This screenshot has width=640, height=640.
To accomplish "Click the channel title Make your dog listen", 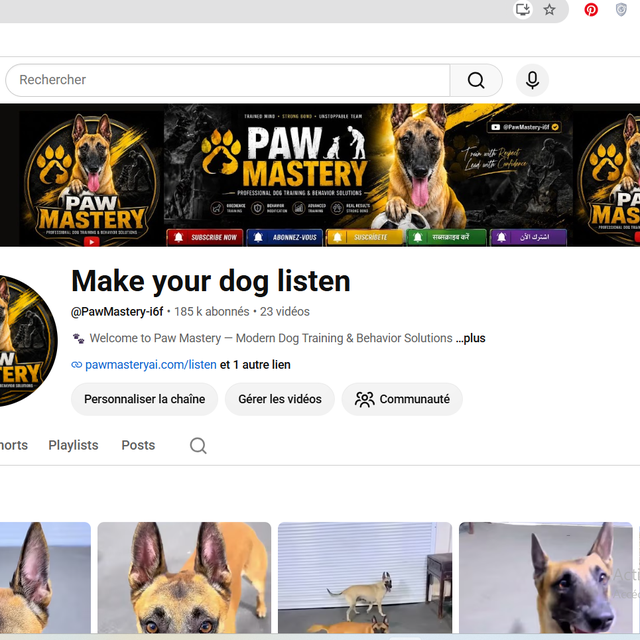I will coord(211,282).
